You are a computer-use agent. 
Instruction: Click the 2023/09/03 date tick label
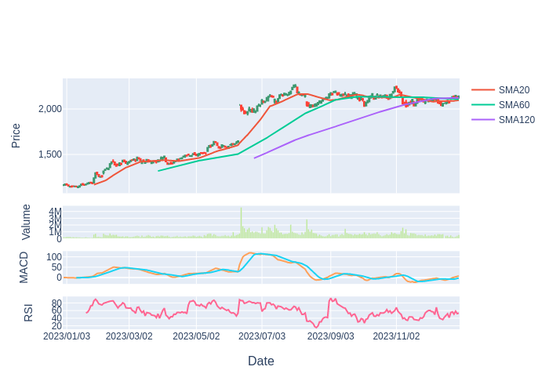[330, 336]
